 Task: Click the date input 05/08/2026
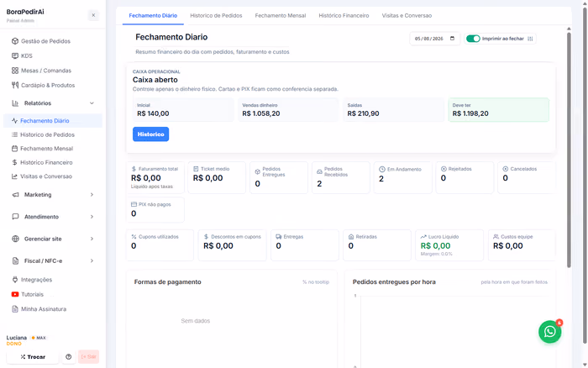coord(434,39)
